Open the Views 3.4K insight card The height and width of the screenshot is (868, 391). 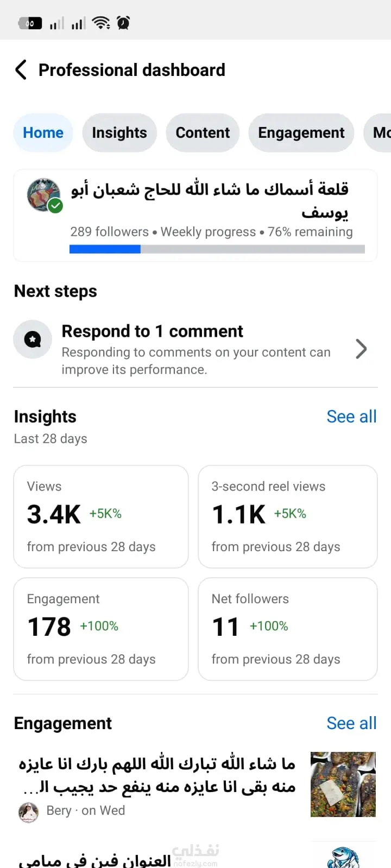(x=101, y=516)
